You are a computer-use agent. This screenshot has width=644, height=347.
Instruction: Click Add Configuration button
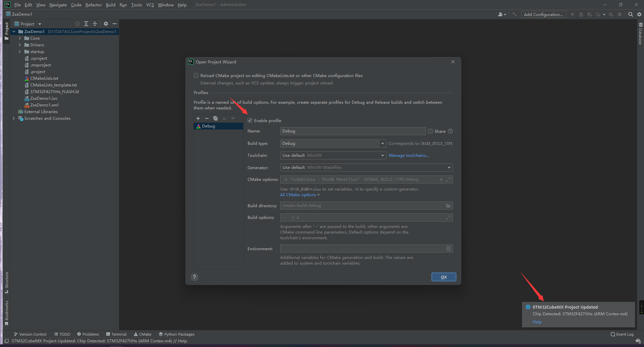[x=543, y=14]
